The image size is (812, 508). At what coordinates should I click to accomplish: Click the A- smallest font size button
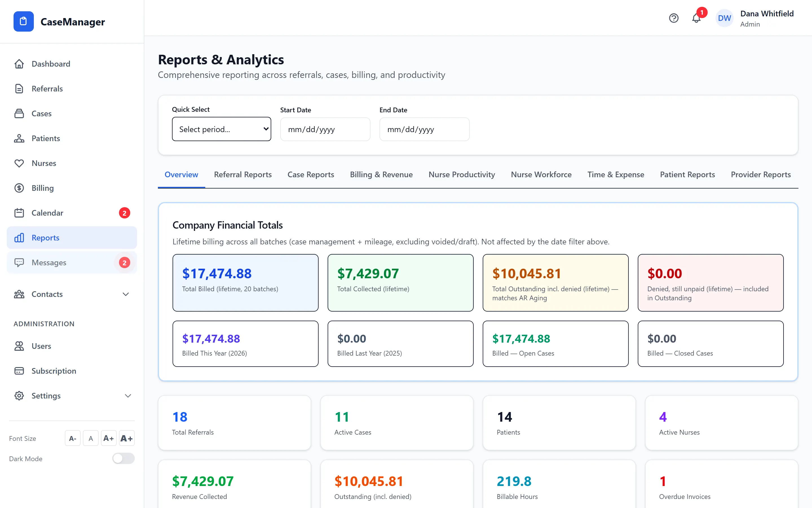[72, 438]
